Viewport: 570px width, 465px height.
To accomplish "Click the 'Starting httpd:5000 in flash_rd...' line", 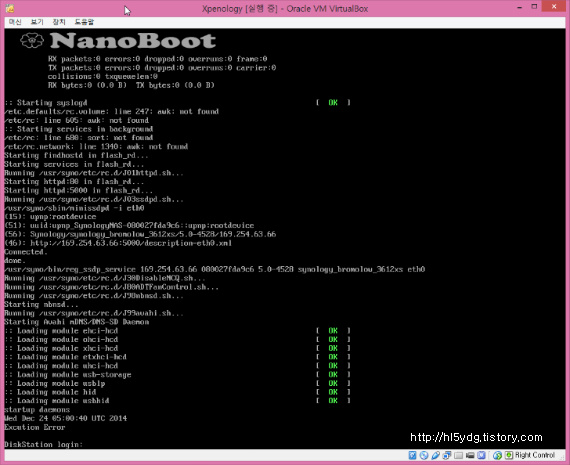I will pyautogui.click(x=79, y=191).
